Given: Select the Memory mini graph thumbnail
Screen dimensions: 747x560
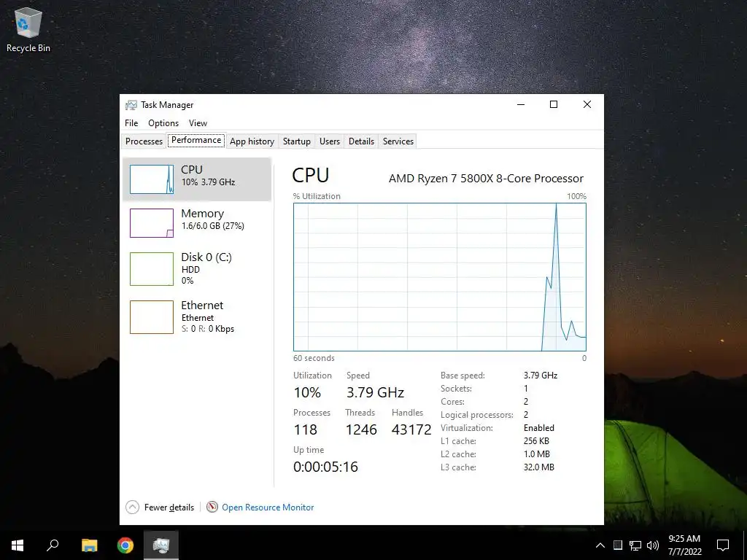Looking at the screenshot, I should point(152,223).
